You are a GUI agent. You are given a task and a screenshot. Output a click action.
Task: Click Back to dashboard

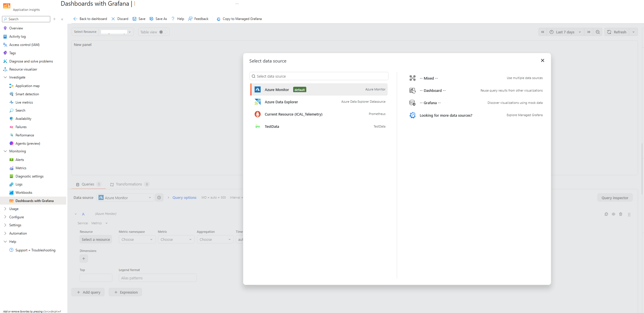coord(90,19)
